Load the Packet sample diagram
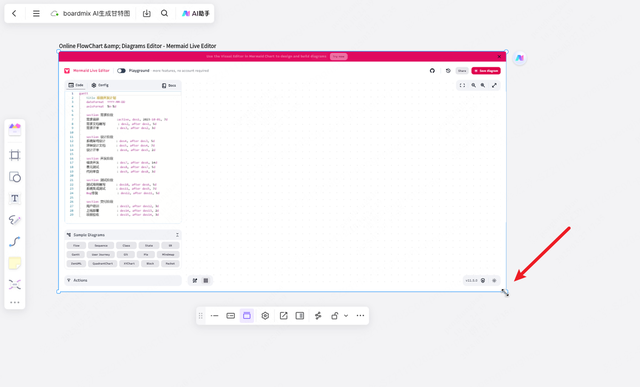 click(x=170, y=263)
